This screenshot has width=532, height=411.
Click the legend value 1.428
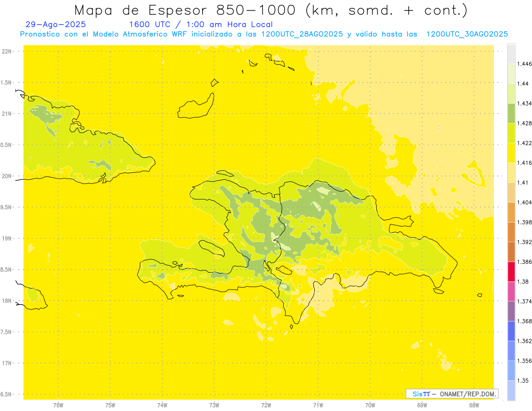pyautogui.click(x=525, y=123)
